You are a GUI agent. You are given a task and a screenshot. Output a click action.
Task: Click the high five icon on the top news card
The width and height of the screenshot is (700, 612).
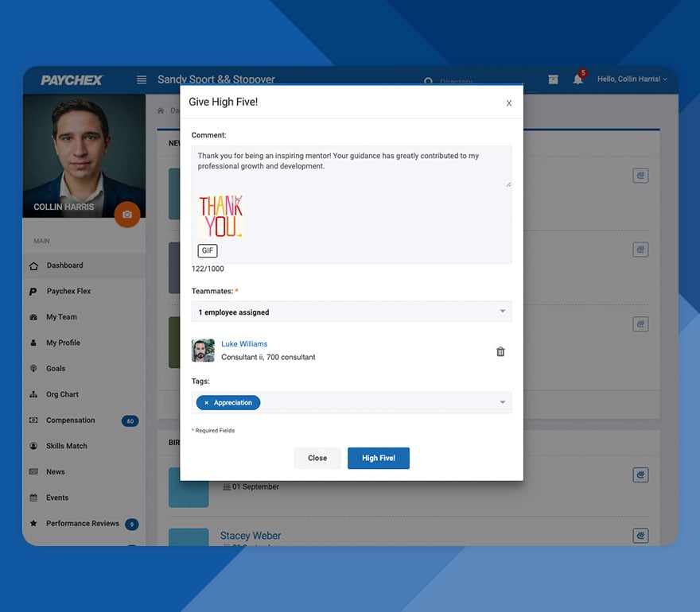point(640,175)
